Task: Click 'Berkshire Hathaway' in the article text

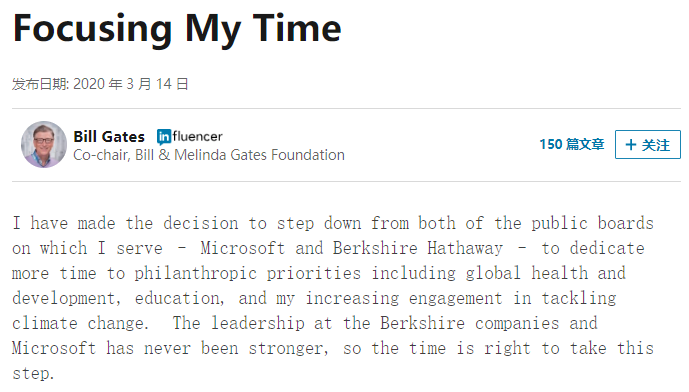Action: (x=417, y=248)
